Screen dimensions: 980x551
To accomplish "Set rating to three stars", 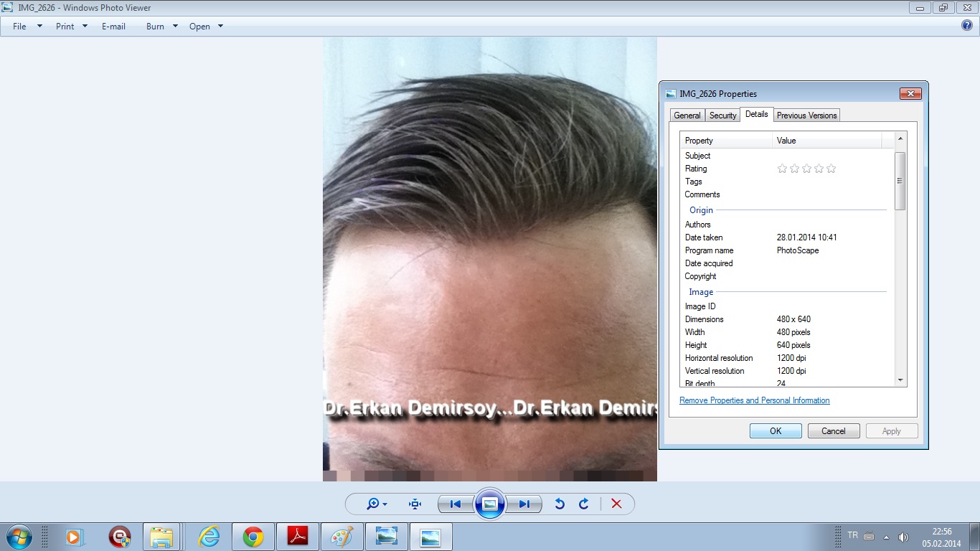I will coord(807,169).
